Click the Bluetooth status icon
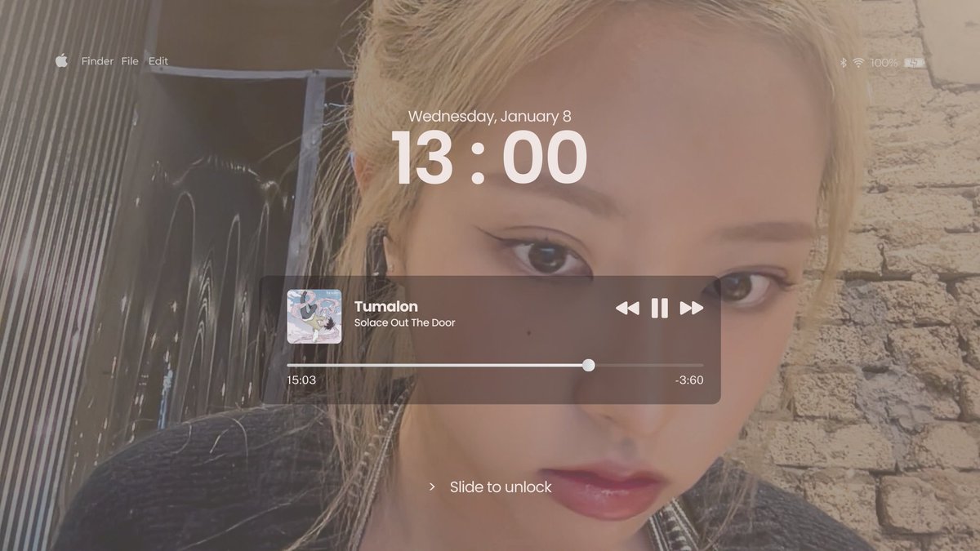 [844, 62]
